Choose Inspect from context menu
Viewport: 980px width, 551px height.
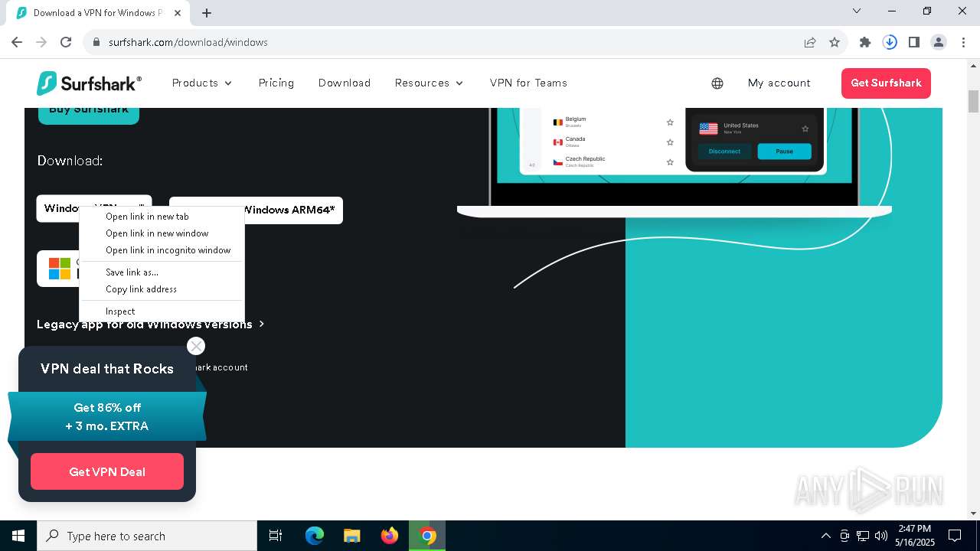tap(162, 311)
